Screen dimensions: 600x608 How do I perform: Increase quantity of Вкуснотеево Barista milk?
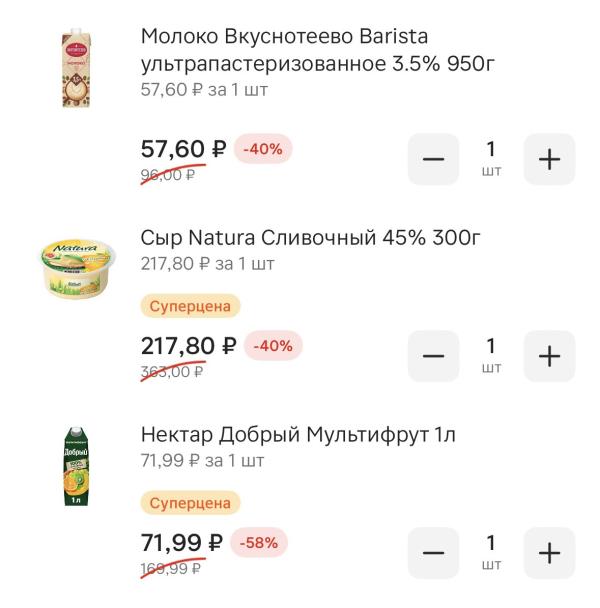click(549, 159)
